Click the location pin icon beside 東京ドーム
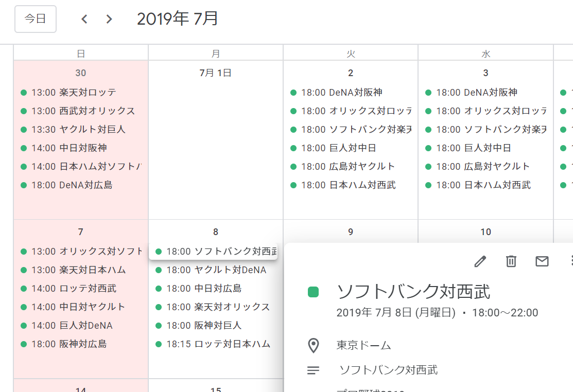The width and height of the screenshot is (573, 392). (x=314, y=346)
